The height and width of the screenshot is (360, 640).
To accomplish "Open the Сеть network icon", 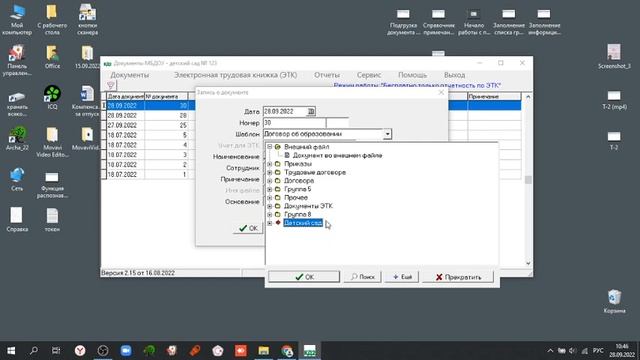I will [x=17, y=180].
